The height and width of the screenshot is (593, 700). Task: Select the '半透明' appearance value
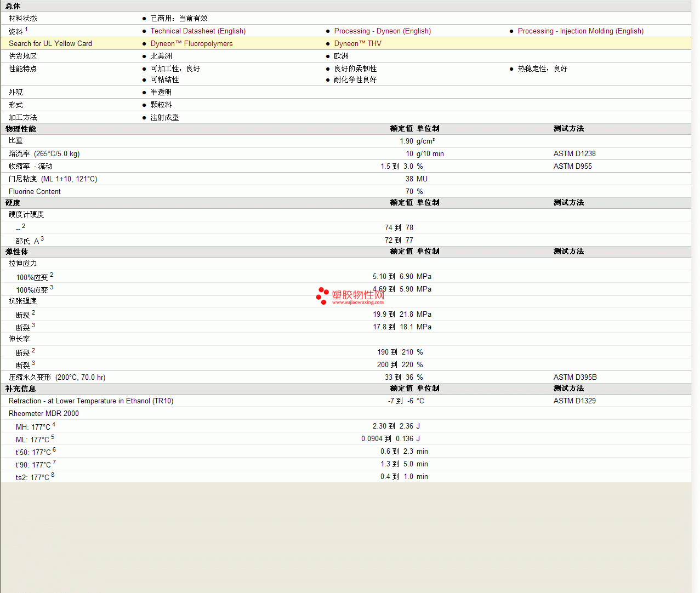[x=161, y=93]
